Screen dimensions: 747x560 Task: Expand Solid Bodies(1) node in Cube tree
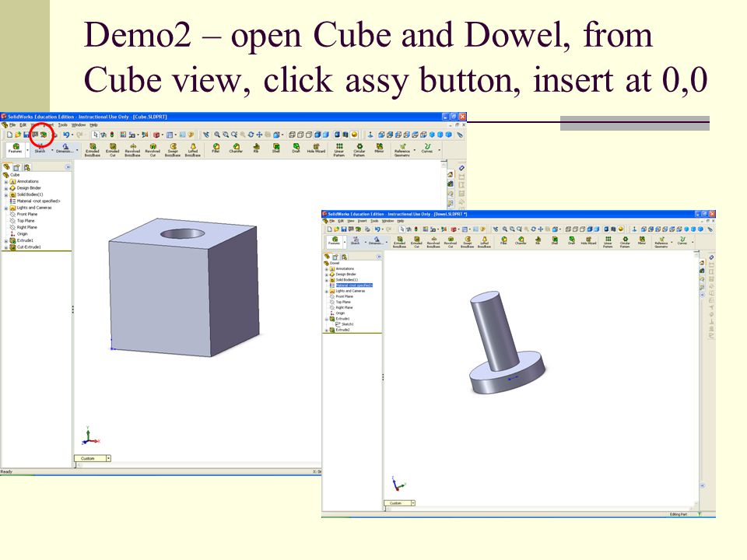[x=6, y=194]
